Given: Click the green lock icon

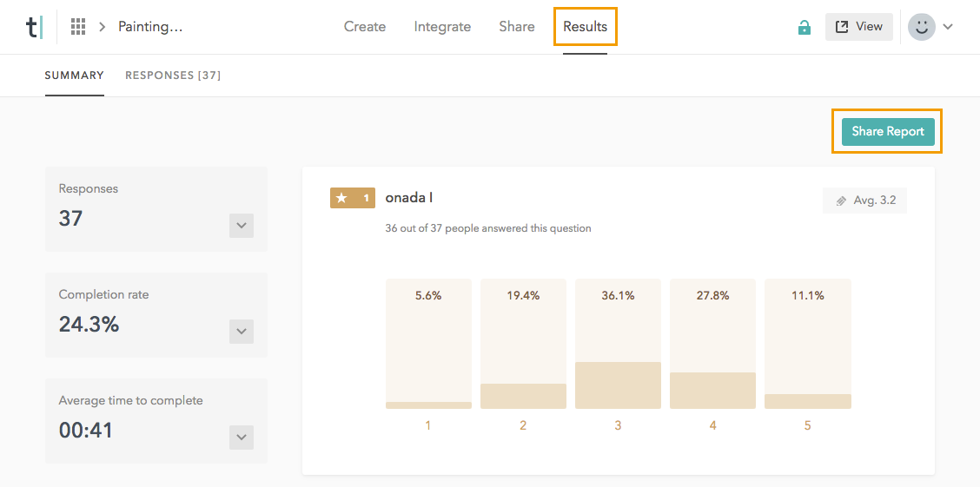Looking at the screenshot, I should [805, 27].
